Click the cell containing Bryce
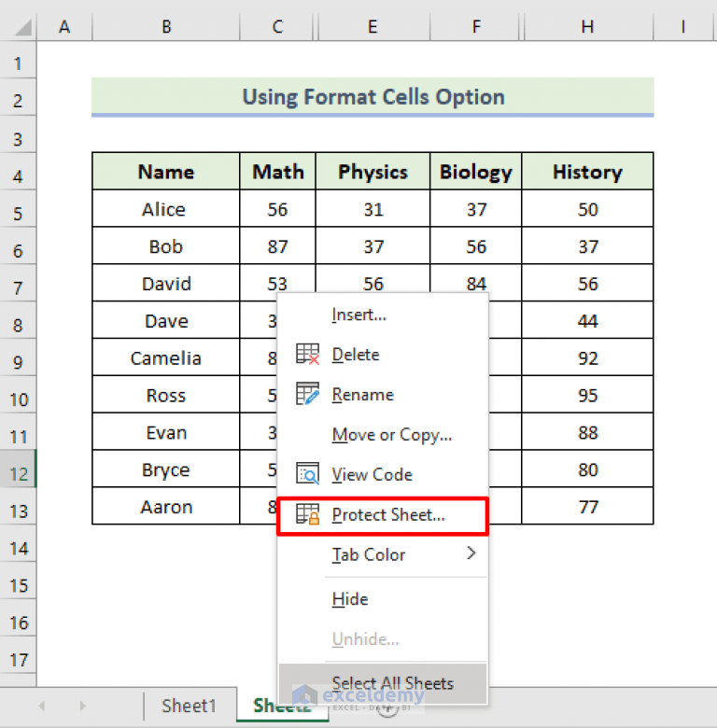The image size is (717, 728). coord(166,469)
